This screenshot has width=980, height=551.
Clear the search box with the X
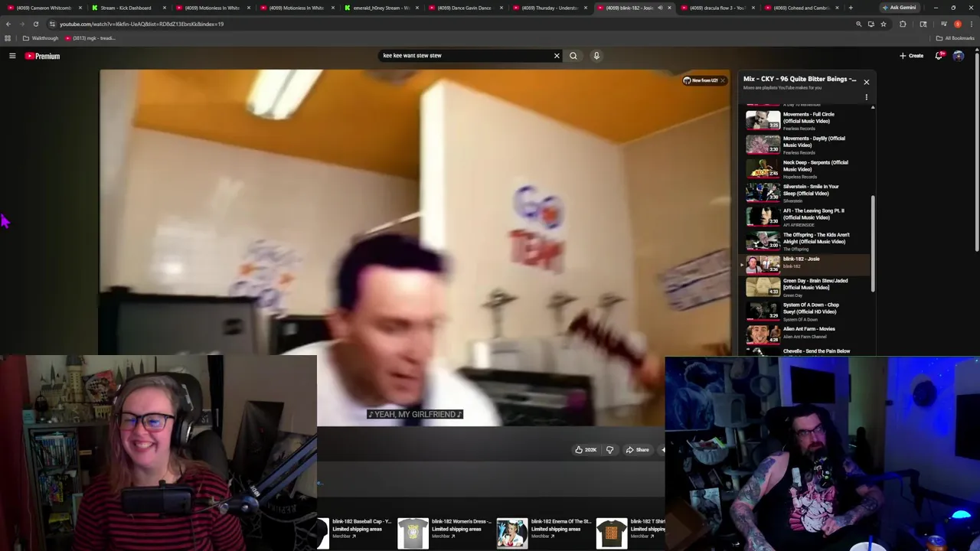coord(557,56)
